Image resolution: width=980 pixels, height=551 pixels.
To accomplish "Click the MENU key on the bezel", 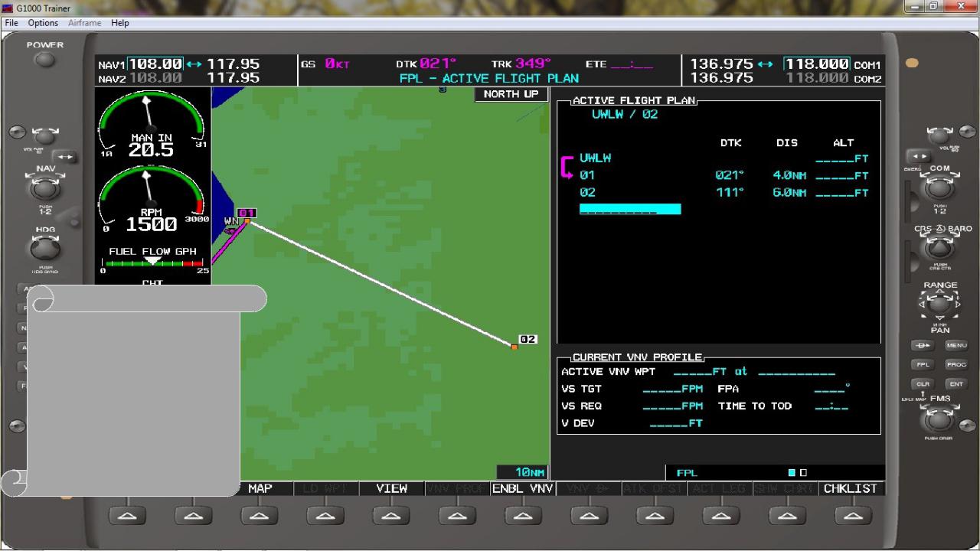I will tap(956, 345).
